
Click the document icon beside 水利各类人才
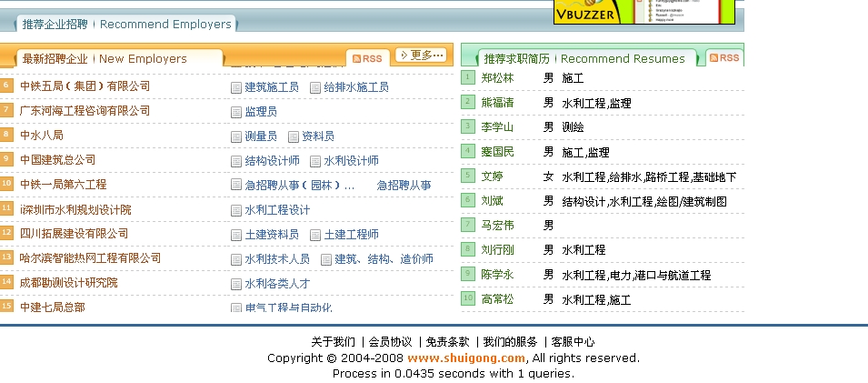pyautogui.click(x=236, y=285)
